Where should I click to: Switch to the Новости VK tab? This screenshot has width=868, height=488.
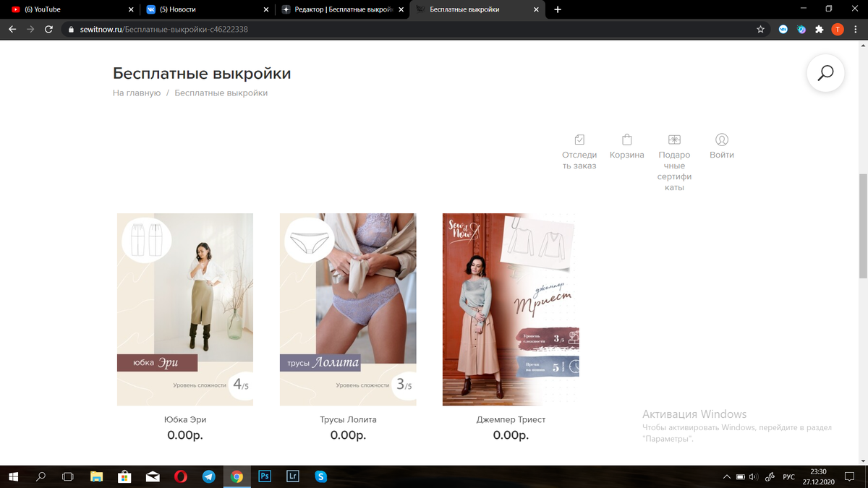[x=206, y=9]
